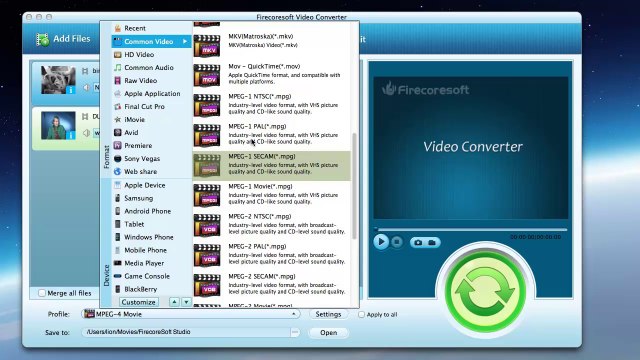
Task: Click the Samsung phone icon
Action: [118, 198]
